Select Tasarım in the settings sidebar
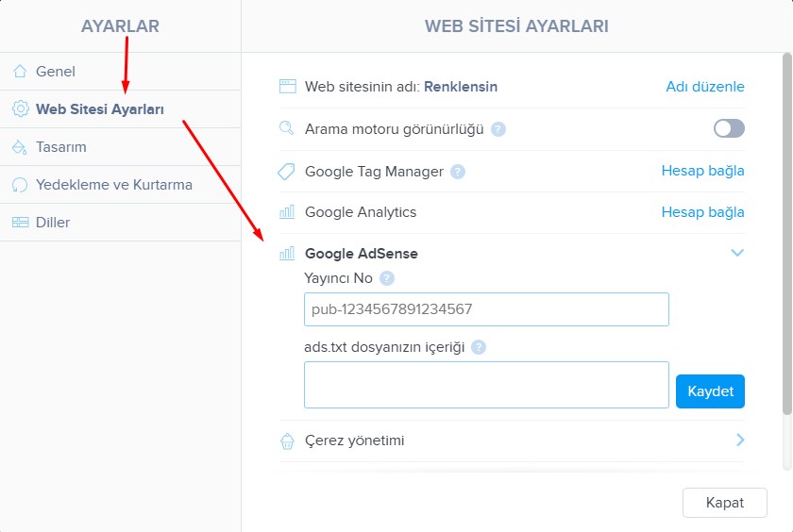Screen dimensions: 793x532 (x=61, y=147)
